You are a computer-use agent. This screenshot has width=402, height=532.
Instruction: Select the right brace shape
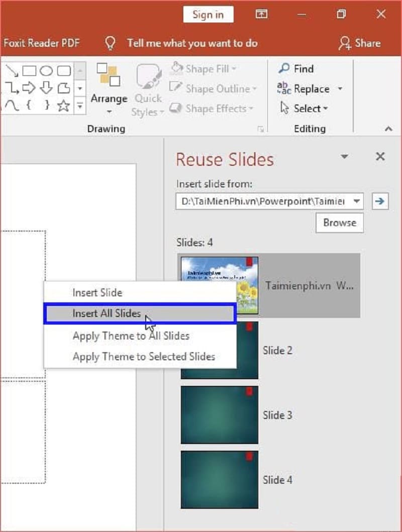tap(47, 105)
